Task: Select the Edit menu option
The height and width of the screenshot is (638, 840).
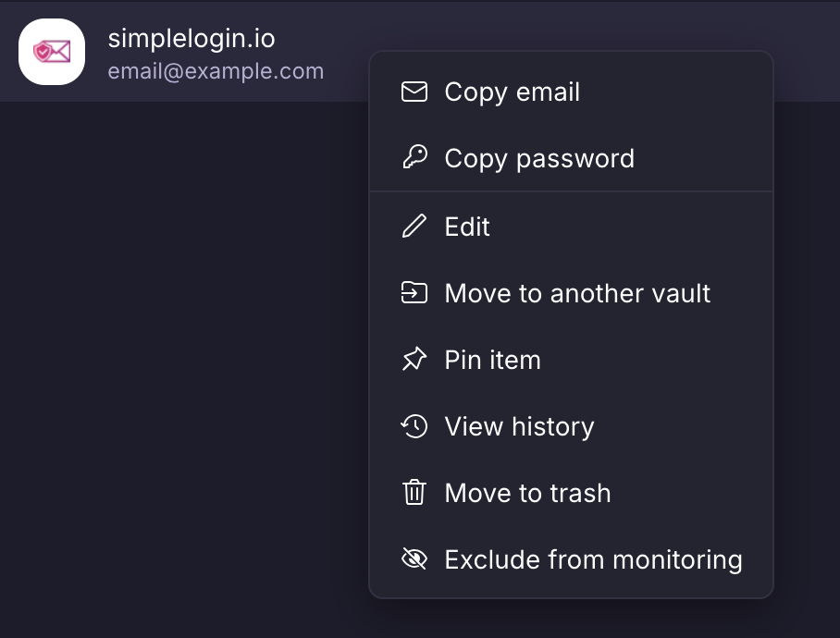Action: tap(467, 227)
